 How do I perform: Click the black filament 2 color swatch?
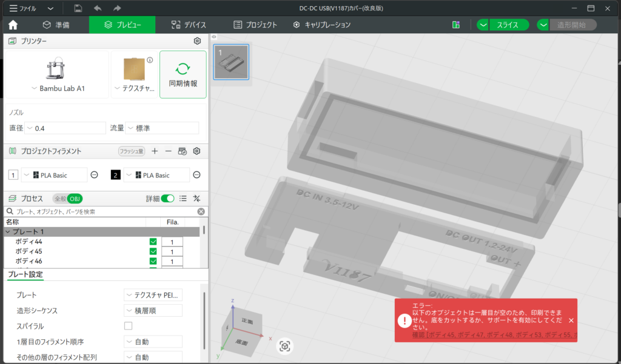click(115, 175)
